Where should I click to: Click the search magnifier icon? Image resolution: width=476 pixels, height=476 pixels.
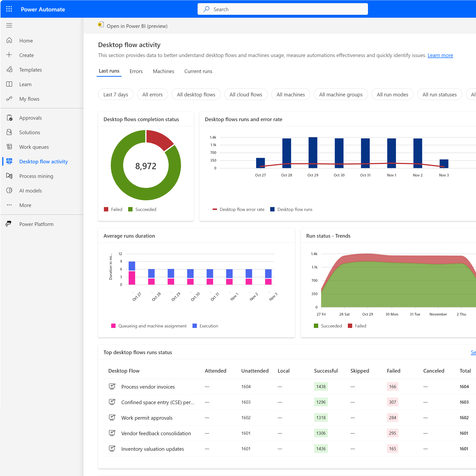pyautogui.click(x=207, y=9)
